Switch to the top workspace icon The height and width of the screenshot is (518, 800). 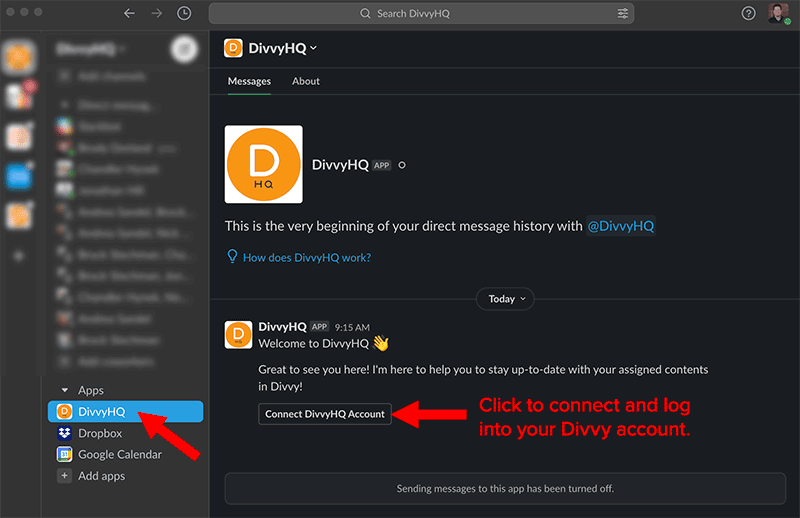coord(19,57)
